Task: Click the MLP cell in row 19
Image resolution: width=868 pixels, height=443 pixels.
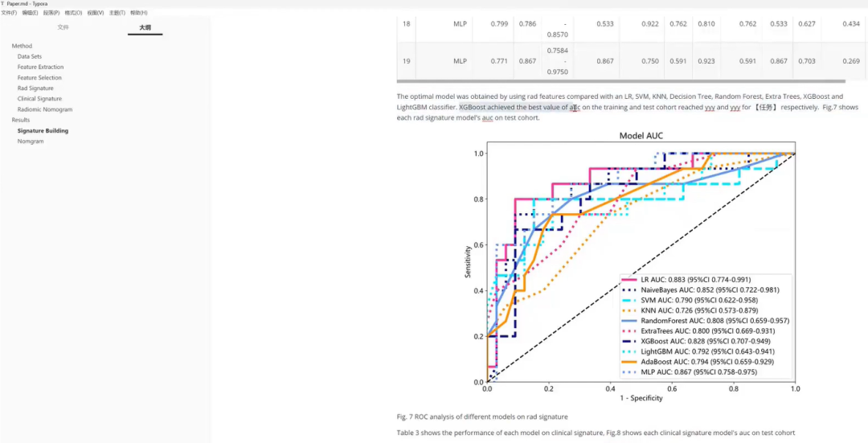Action: [460, 61]
